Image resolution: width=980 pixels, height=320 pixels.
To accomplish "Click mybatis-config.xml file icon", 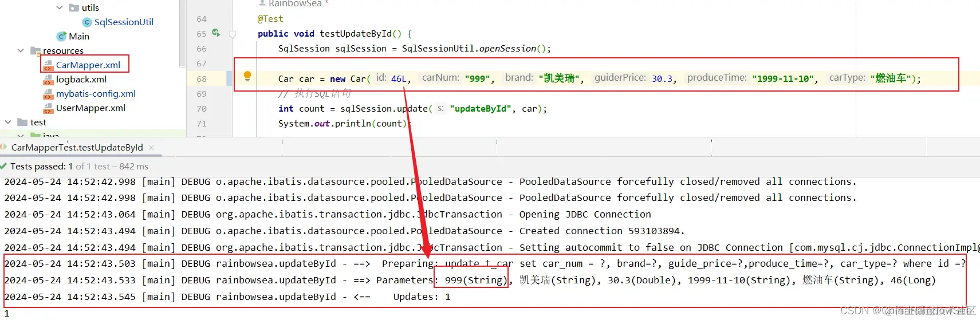I will tap(48, 94).
